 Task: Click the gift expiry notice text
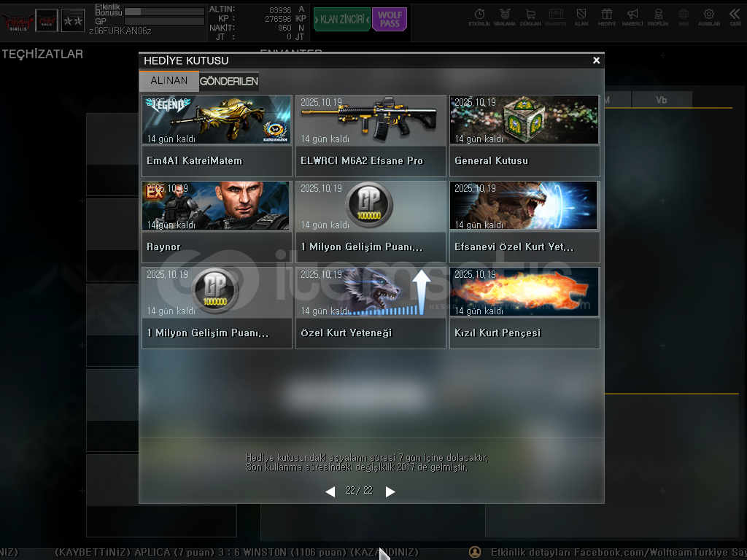pyautogui.click(x=367, y=462)
